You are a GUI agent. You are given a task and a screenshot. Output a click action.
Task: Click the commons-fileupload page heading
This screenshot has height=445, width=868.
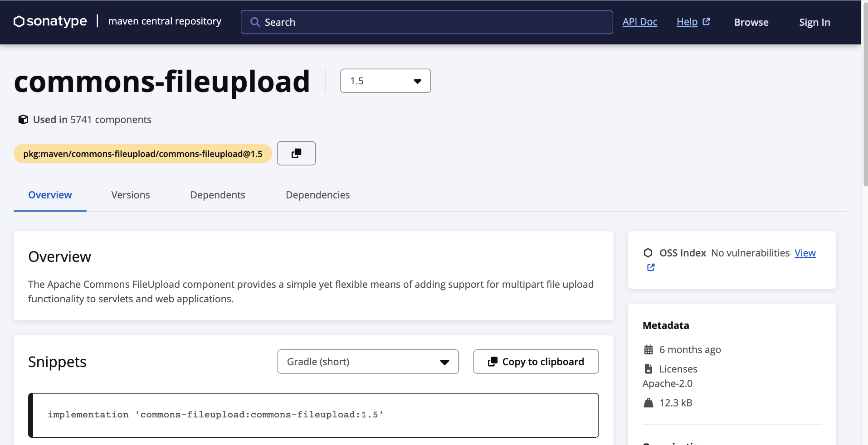(162, 82)
